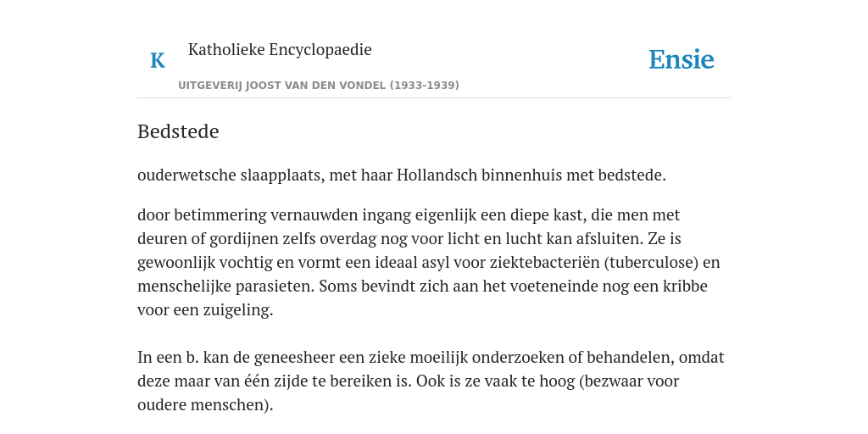868x434 pixels.
Task: Click the word 'tuberculose' in parentheses
Action: 651,263
